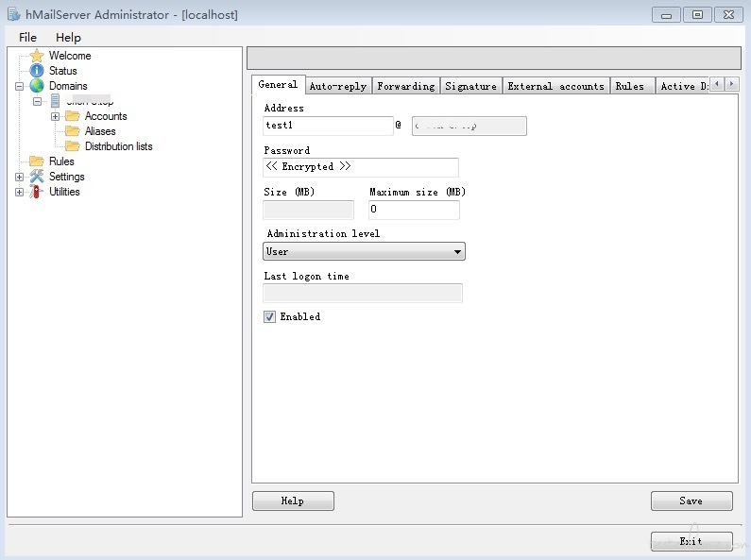Click the Maximum size (MB) field
Screen dimensions: 751x560
[x=415, y=210]
